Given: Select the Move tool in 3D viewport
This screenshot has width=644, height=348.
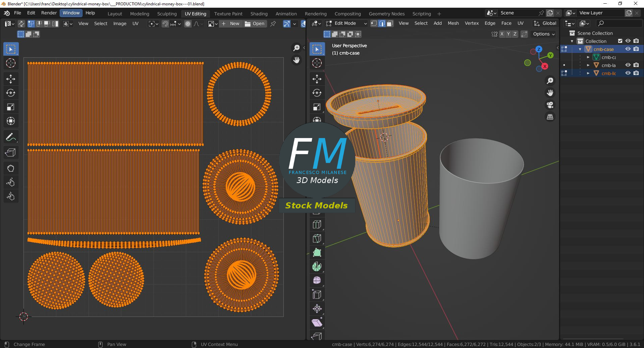Looking at the screenshot, I should point(317,79).
